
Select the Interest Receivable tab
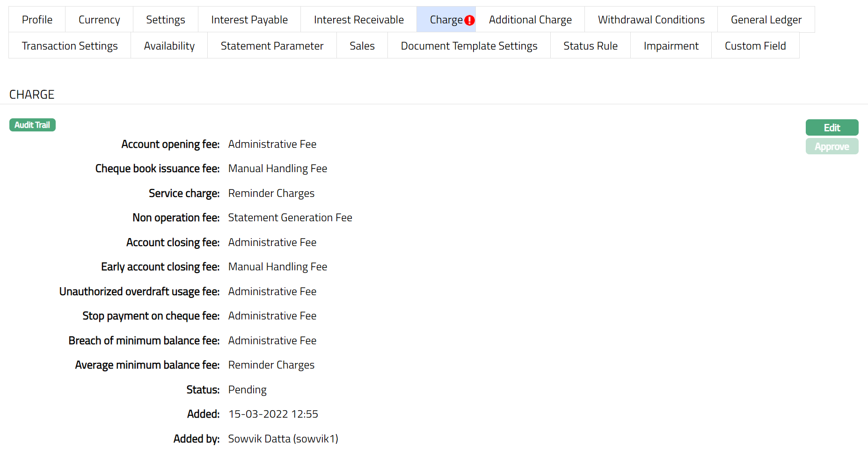point(358,20)
